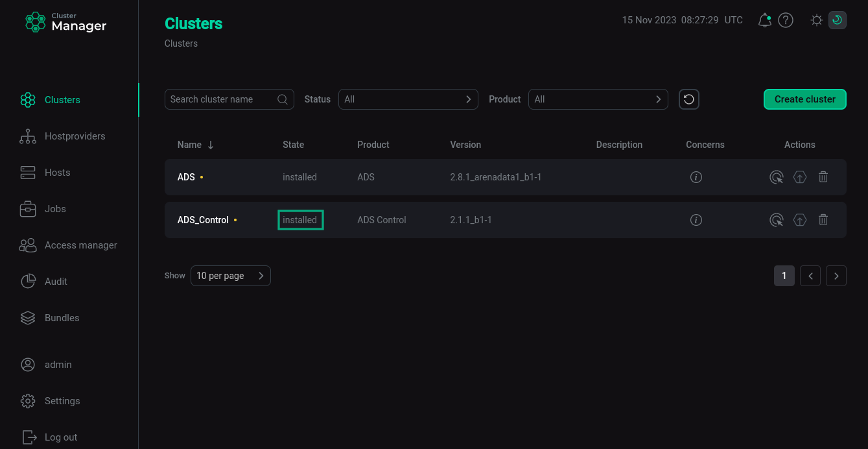Expand the Product filter dropdown

(598, 99)
